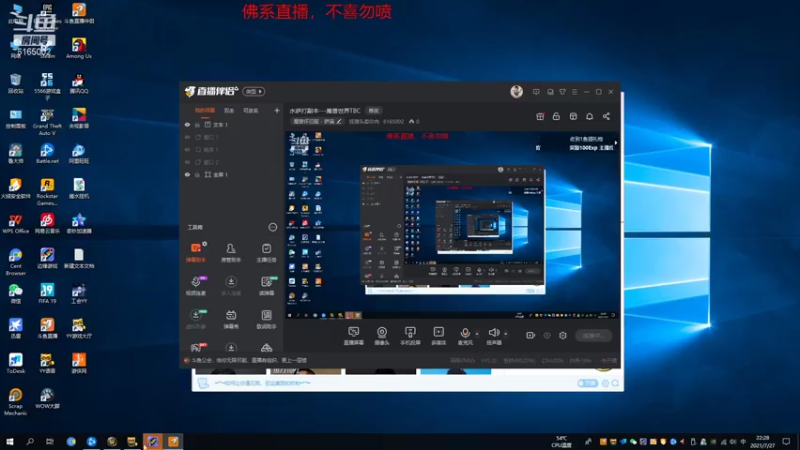This screenshot has height=450, width=800.
Task: Click the 修改 button beside the stream title
Action: tap(374, 111)
